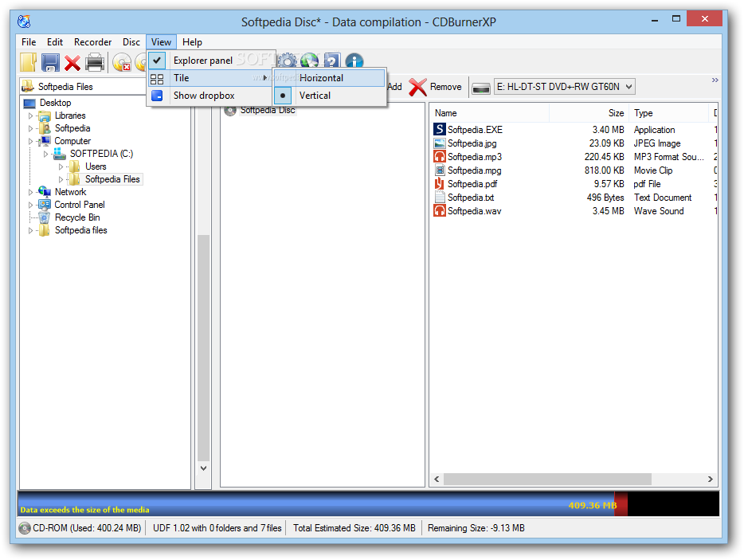Click the Softpedia.mpg movie icon
The height and width of the screenshot is (560, 744).
pos(440,170)
